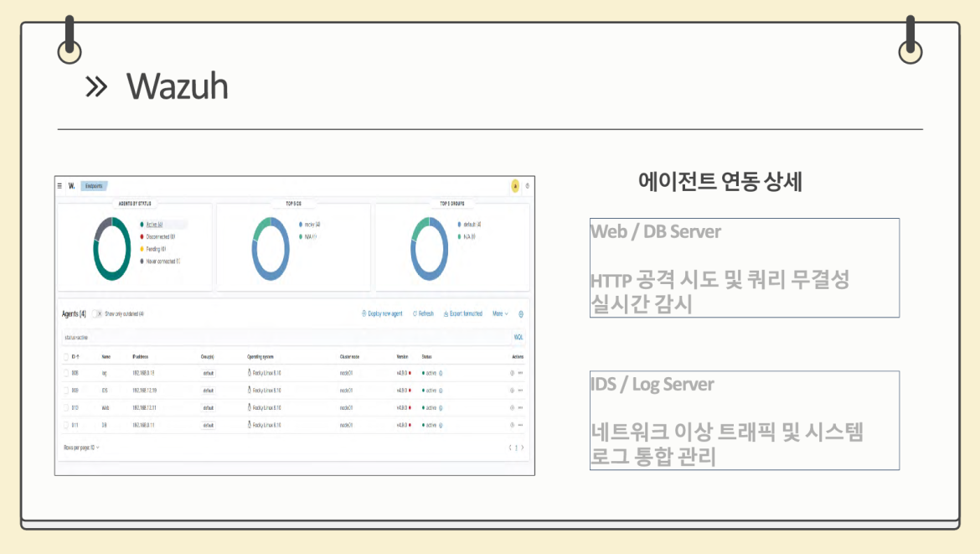
Task: Click the Endpoints breadcrumb tab
Action: coord(94,186)
